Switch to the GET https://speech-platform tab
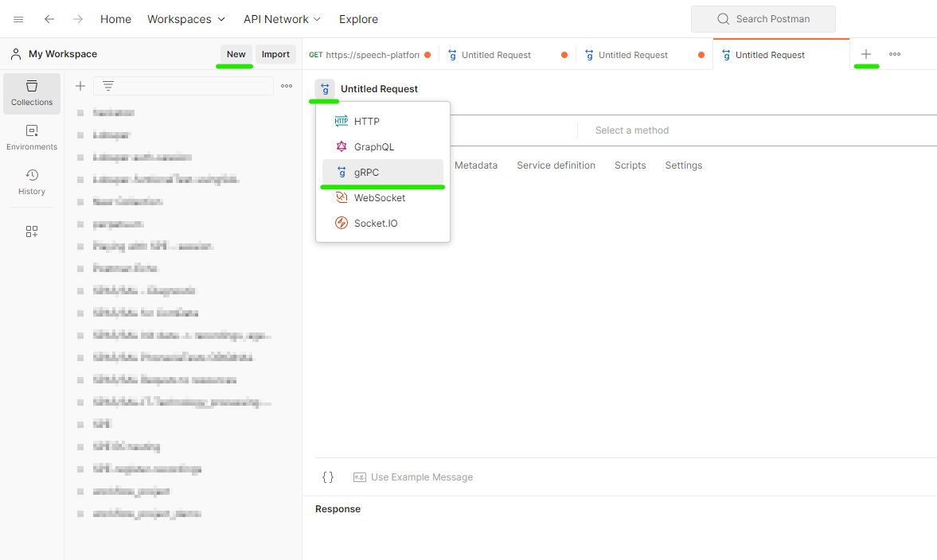The image size is (937, 560). click(x=370, y=55)
